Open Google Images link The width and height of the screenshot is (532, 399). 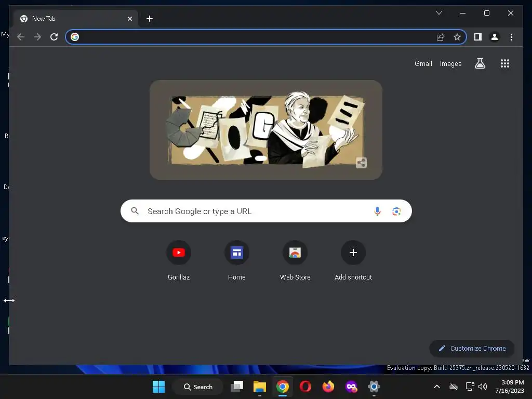450,63
